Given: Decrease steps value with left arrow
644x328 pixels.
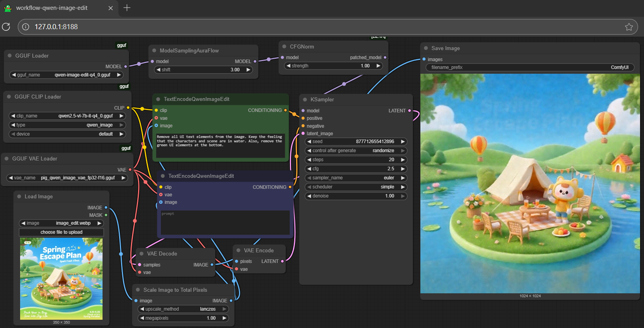Looking at the screenshot, I should [309, 160].
